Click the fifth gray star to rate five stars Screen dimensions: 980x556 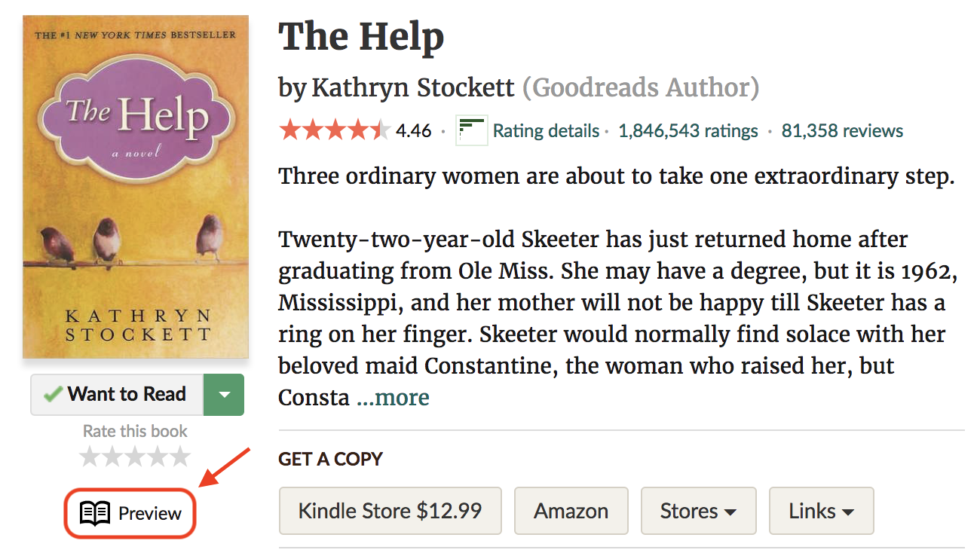[x=182, y=455]
